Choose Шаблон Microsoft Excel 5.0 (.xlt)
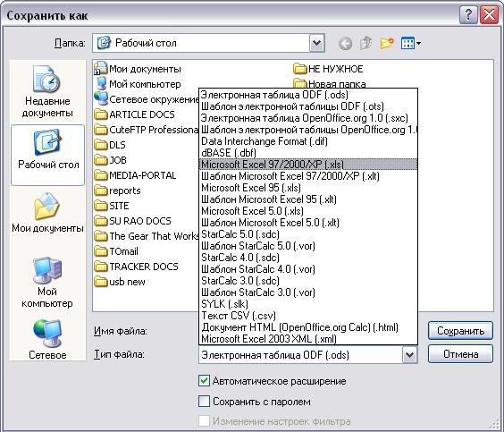The height and width of the screenshot is (432, 504). pos(308,223)
